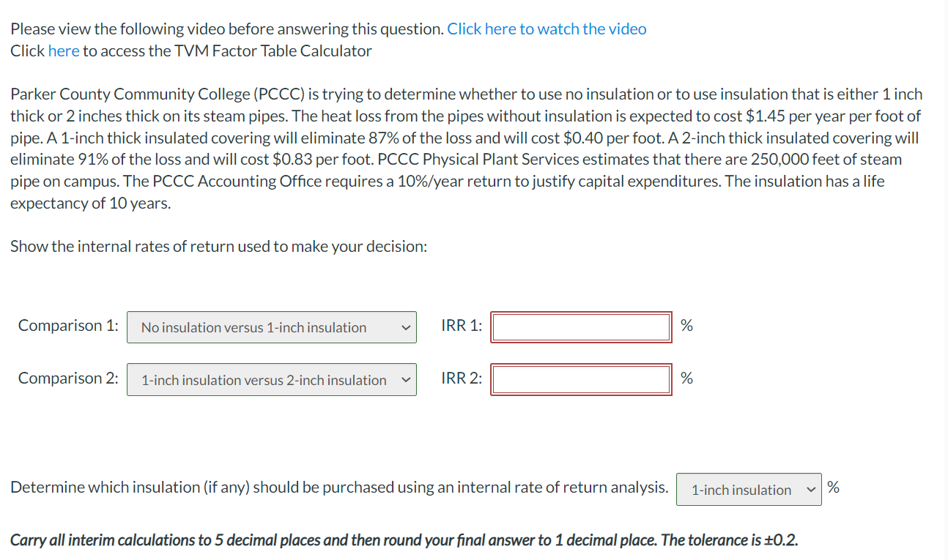Expand the 1-inch insulation answer chevron
This screenshot has width=948, height=560.
810,489
